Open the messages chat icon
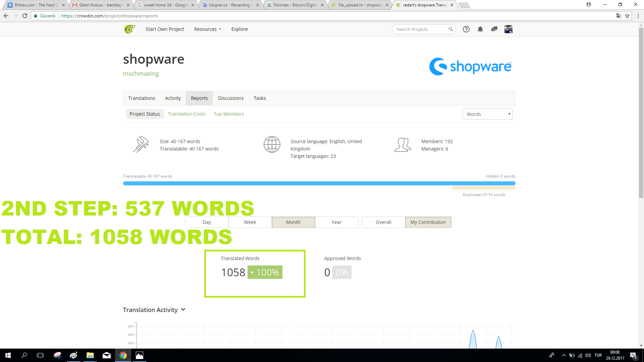Image resolution: width=644 pixels, height=362 pixels. click(494, 29)
